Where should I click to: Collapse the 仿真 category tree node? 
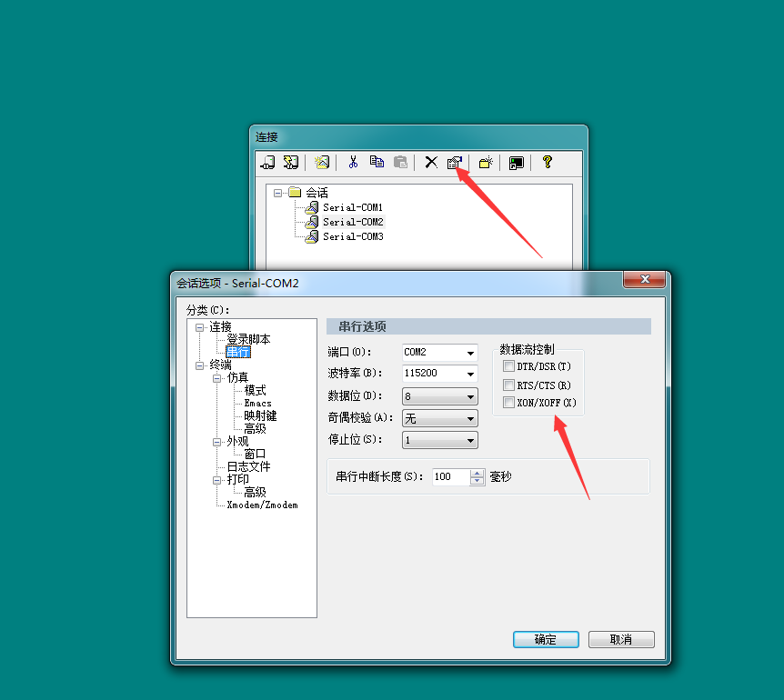pyautogui.click(x=217, y=378)
